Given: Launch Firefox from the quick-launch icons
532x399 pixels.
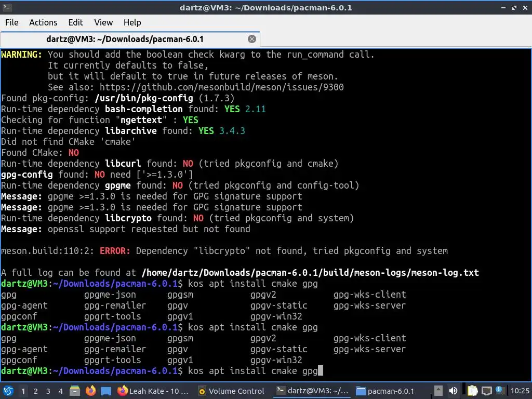Looking at the screenshot, I should 90,391.
